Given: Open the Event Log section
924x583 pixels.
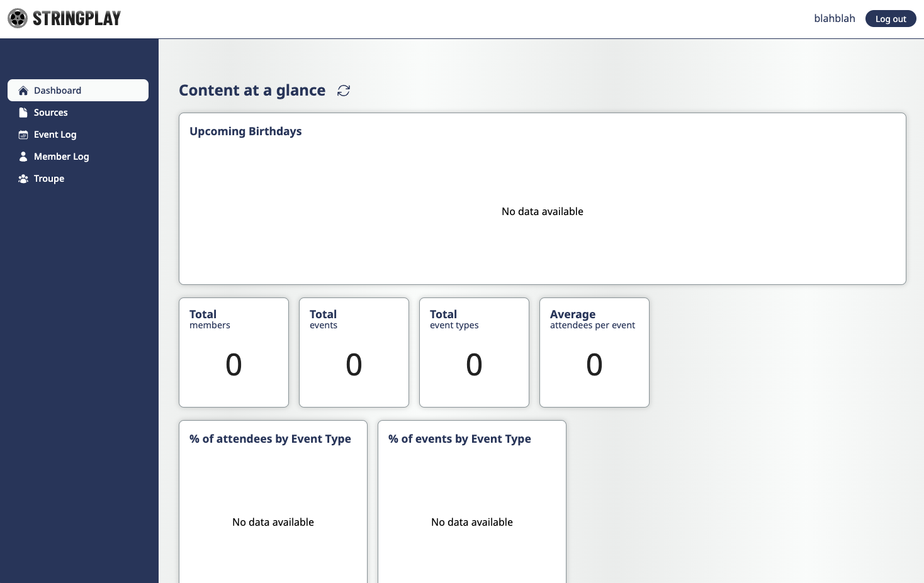Looking at the screenshot, I should (55, 135).
